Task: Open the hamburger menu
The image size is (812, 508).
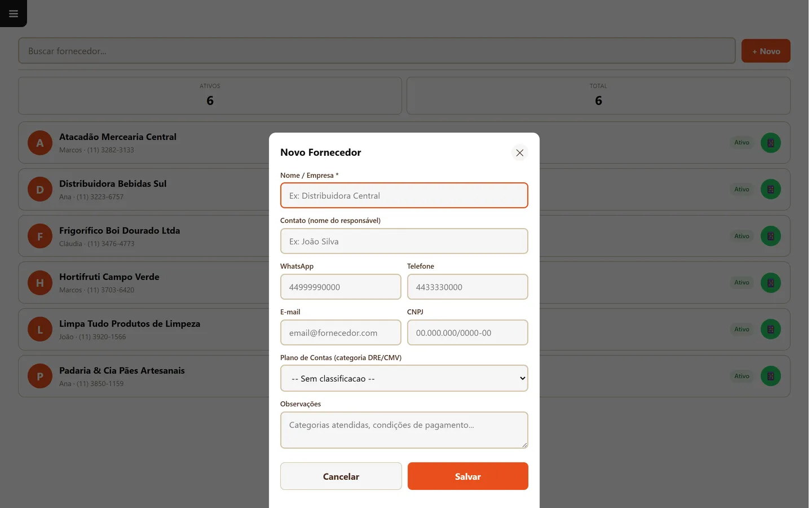Action: pyautogui.click(x=14, y=14)
